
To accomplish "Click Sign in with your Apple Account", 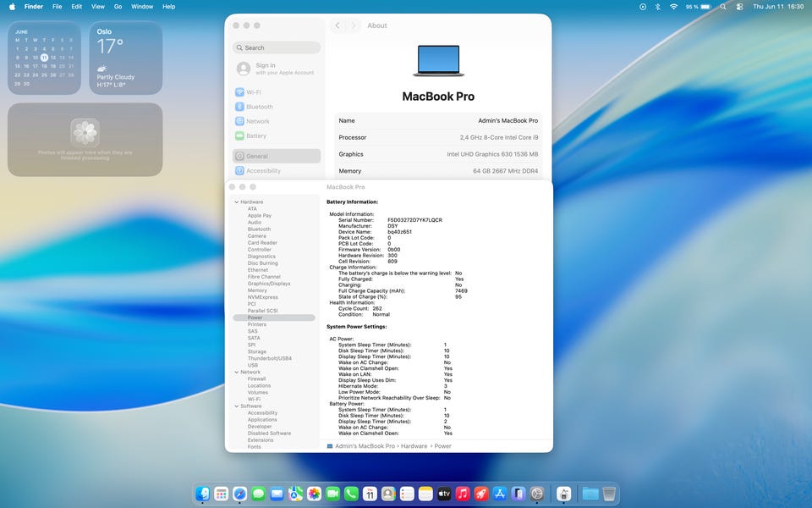I will pos(276,69).
